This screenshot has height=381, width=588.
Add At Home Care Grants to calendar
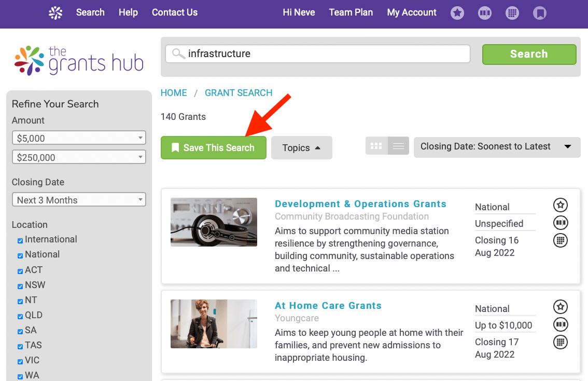pyautogui.click(x=561, y=342)
